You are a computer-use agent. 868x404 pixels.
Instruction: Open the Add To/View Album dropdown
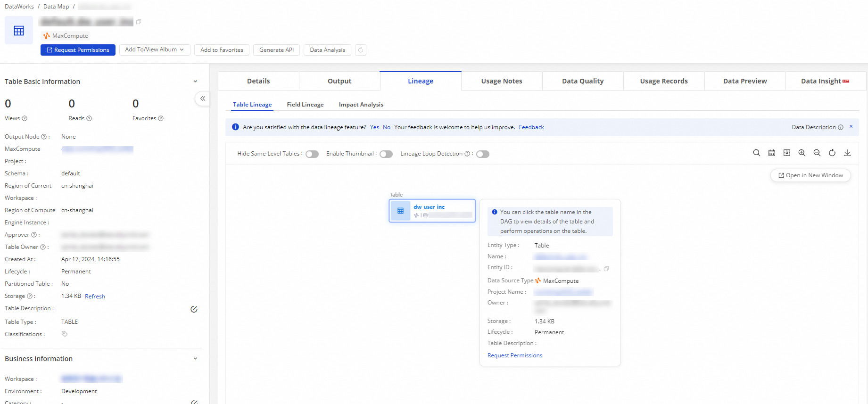coord(154,49)
